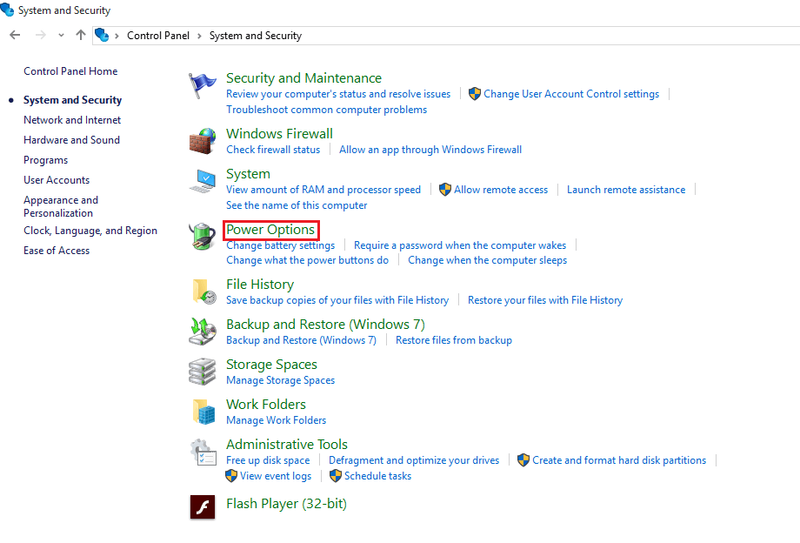Open Network and Internet category

pyautogui.click(x=72, y=119)
